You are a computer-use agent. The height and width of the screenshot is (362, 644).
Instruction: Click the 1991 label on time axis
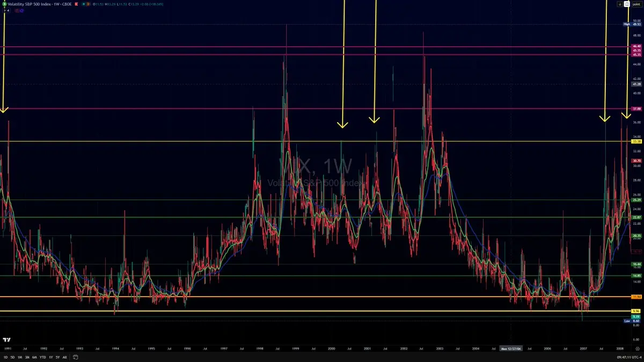[8, 348]
